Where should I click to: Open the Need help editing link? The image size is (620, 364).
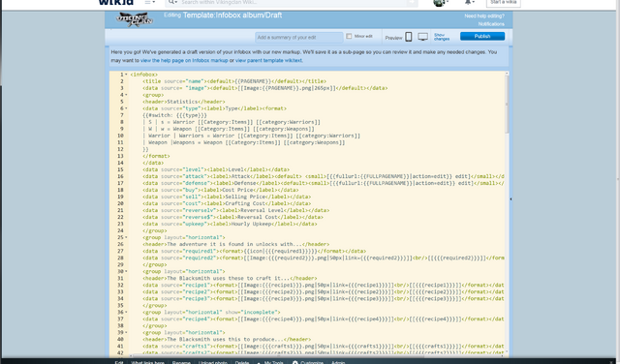click(x=484, y=16)
